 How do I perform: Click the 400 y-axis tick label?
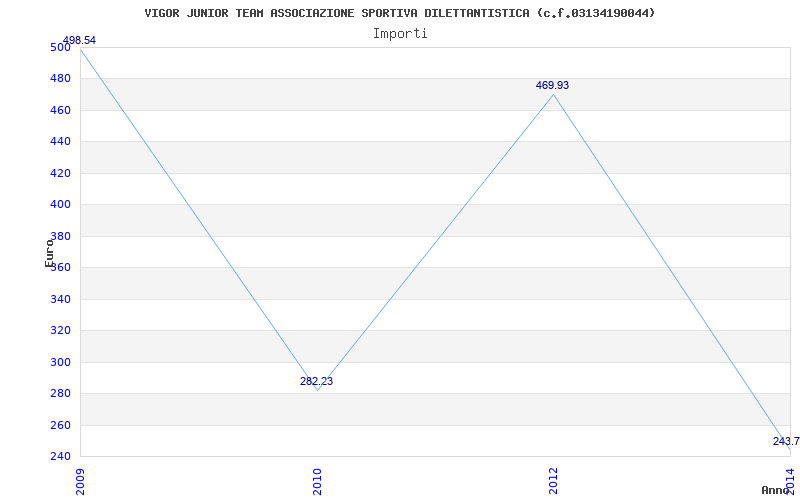[x=60, y=205]
